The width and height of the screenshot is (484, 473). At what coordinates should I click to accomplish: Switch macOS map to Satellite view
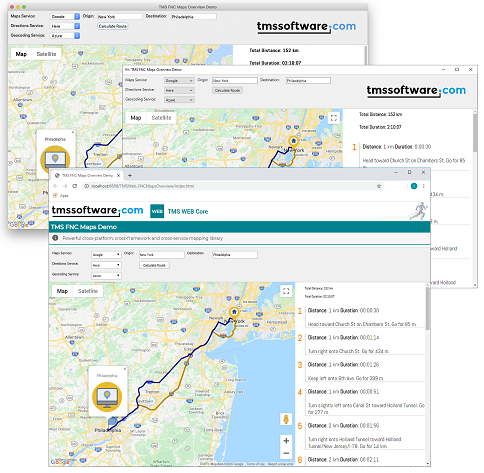pos(47,55)
